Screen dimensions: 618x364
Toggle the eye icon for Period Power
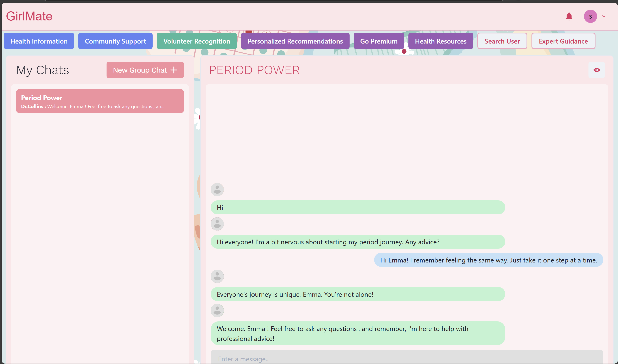pyautogui.click(x=597, y=70)
